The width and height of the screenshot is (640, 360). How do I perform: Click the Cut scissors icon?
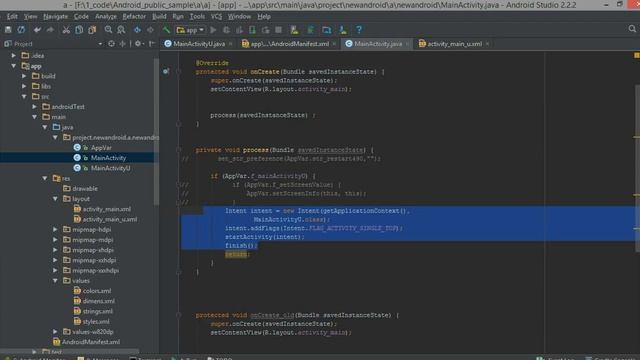pyautogui.click(x=66, y=29)
